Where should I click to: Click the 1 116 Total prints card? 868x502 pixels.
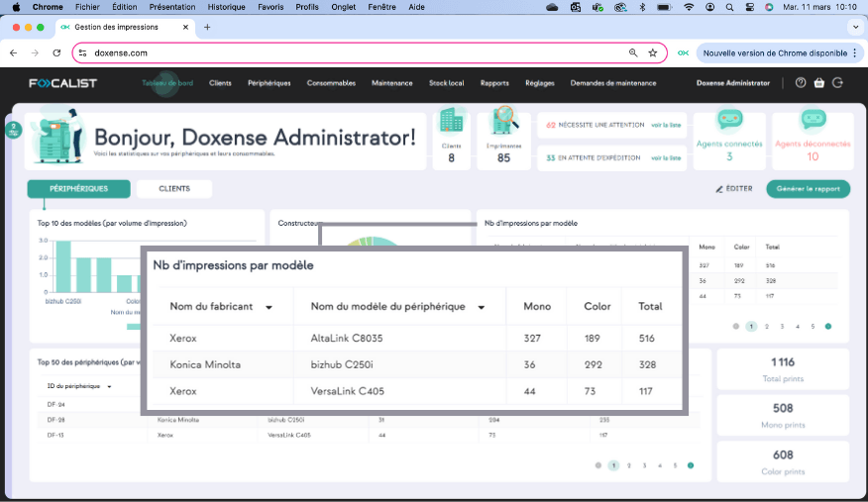[x=783, y=369]
